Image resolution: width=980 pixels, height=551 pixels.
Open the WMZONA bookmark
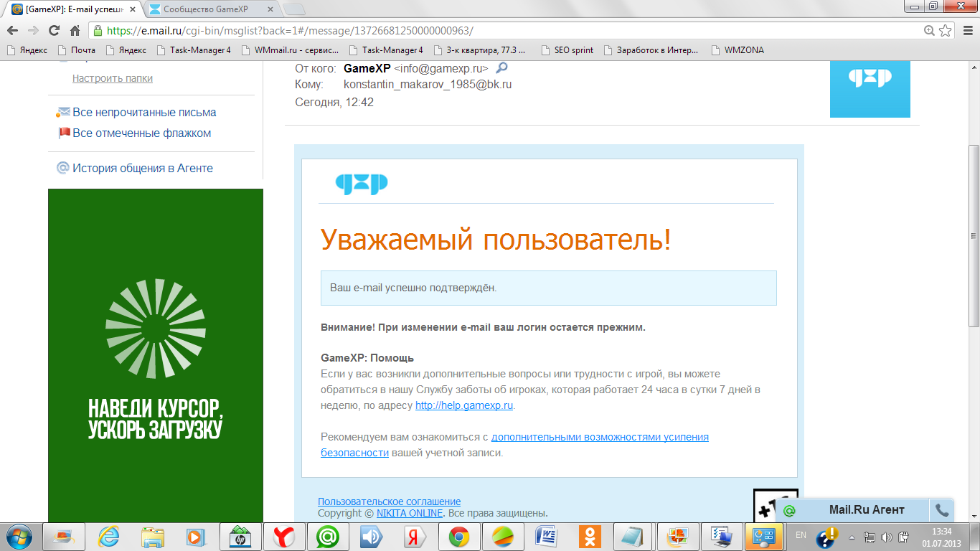coord(738,50)
